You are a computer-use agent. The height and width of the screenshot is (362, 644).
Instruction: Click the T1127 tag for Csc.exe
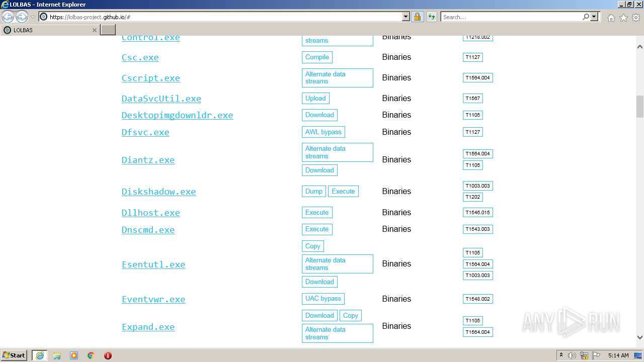pos(472,57)
